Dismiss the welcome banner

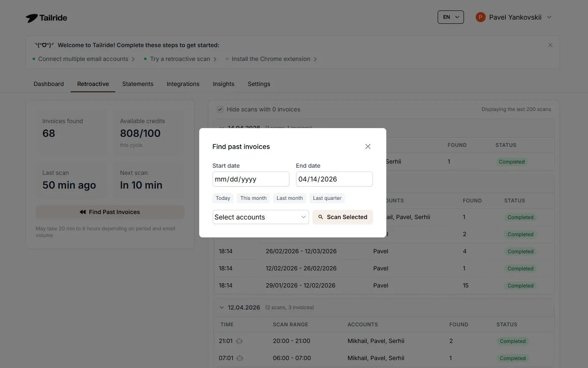click(550, 45)
